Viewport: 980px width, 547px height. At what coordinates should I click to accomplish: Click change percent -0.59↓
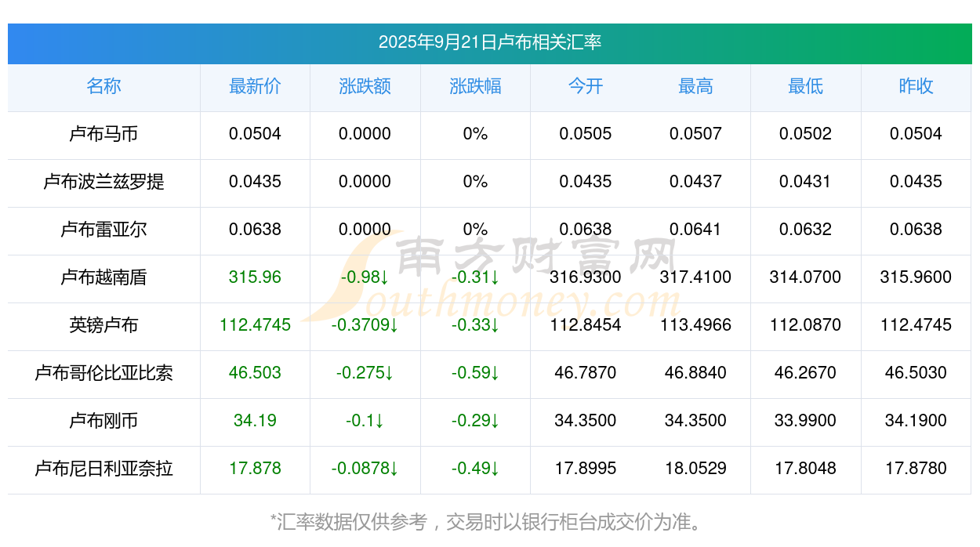coord(475,373)
